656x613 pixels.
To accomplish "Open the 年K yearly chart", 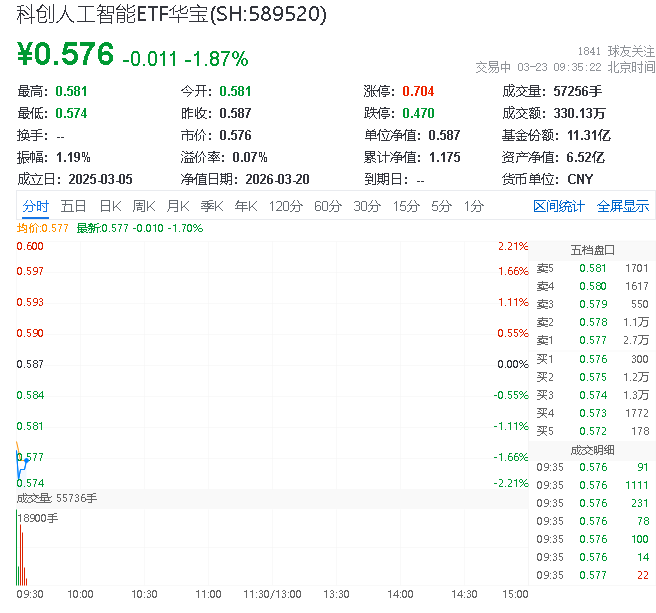I will tap(246, 207).
